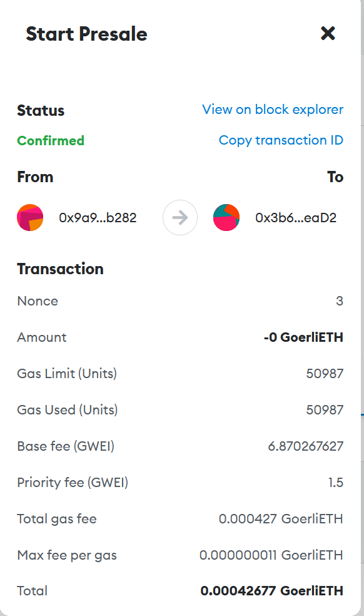This screenshot has width=364, height=616.
Task: Select recipient address 0x3b6...eaD2
Action: pos(296,218)
